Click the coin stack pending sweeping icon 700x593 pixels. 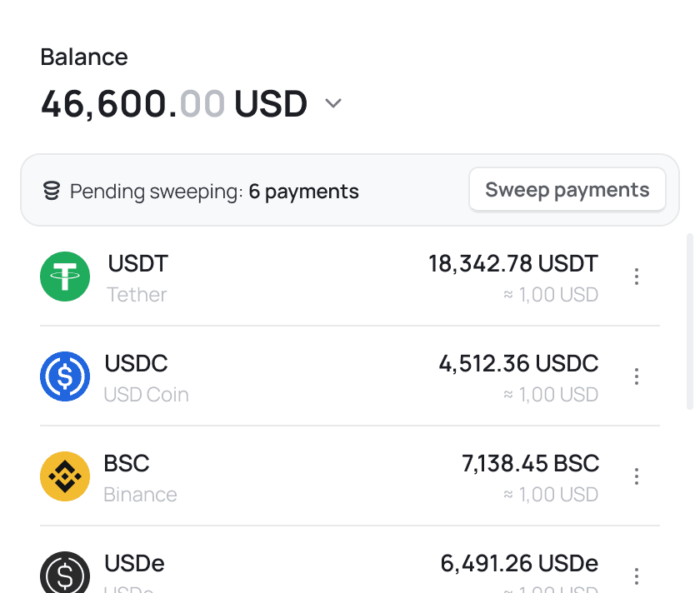coord(51,190)
